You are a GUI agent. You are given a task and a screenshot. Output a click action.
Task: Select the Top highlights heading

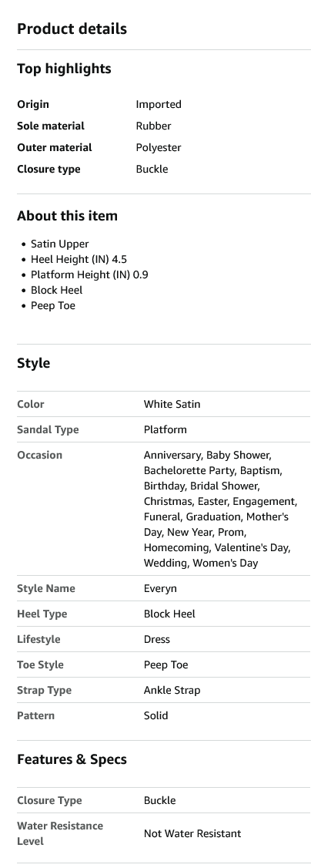(x=64, y=69)
